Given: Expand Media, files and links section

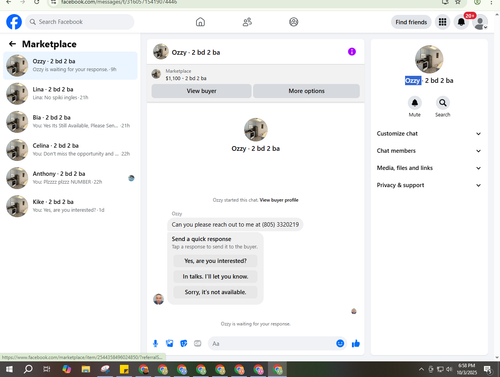Looking at the screenshot, I should (429, 168).
